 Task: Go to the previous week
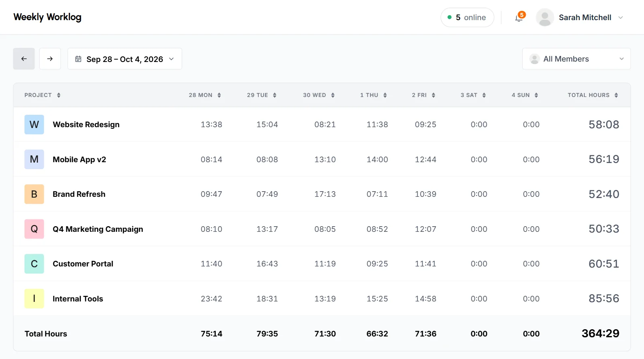pyautogui.click(x=24, y=59)
